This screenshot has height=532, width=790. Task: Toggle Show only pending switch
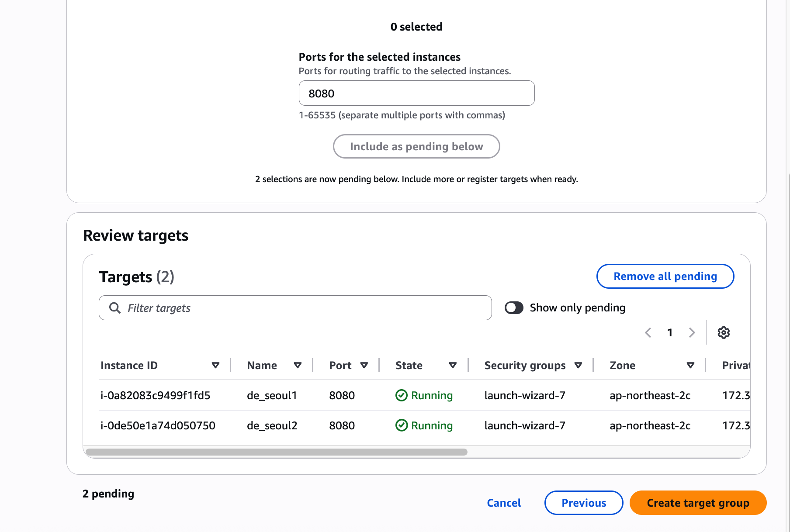(514, 308)
